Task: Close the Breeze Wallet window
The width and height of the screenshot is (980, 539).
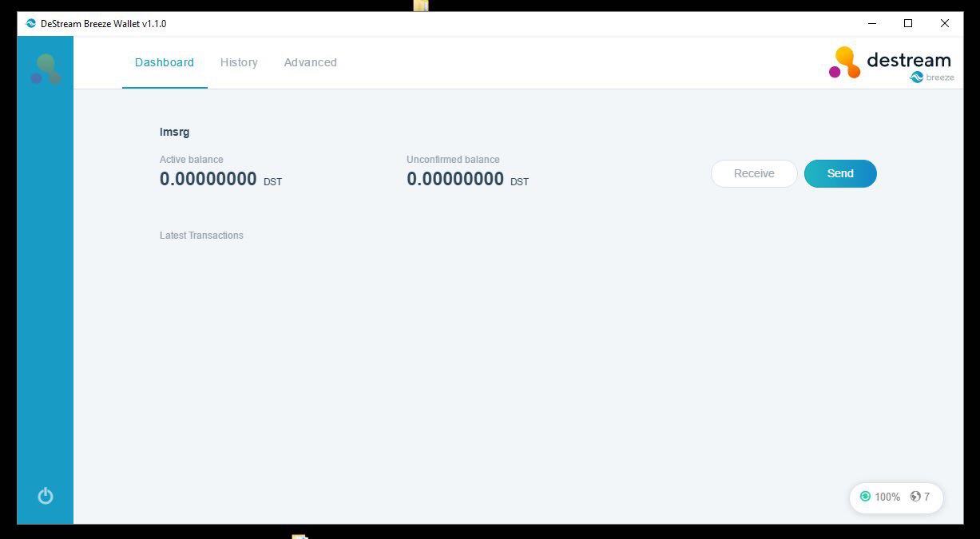Action: pos(945,24)
